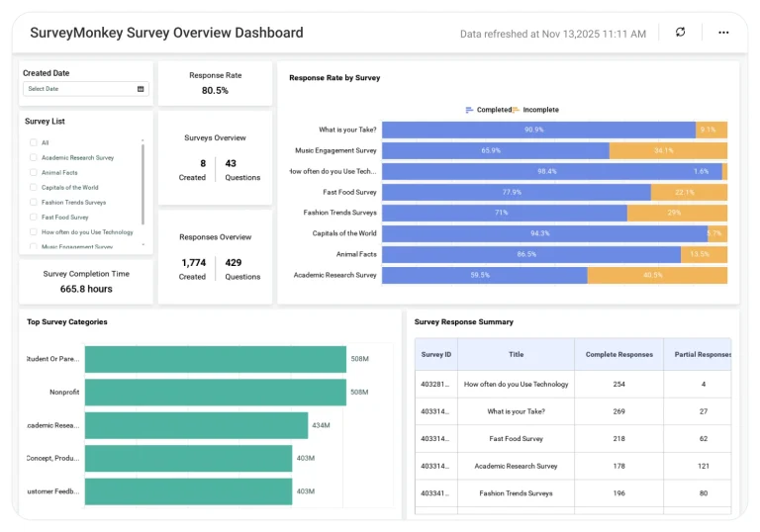Click the Concept, Produ... category bar
The width and height of the screenshot is (760, 532).
coord(188,459)
